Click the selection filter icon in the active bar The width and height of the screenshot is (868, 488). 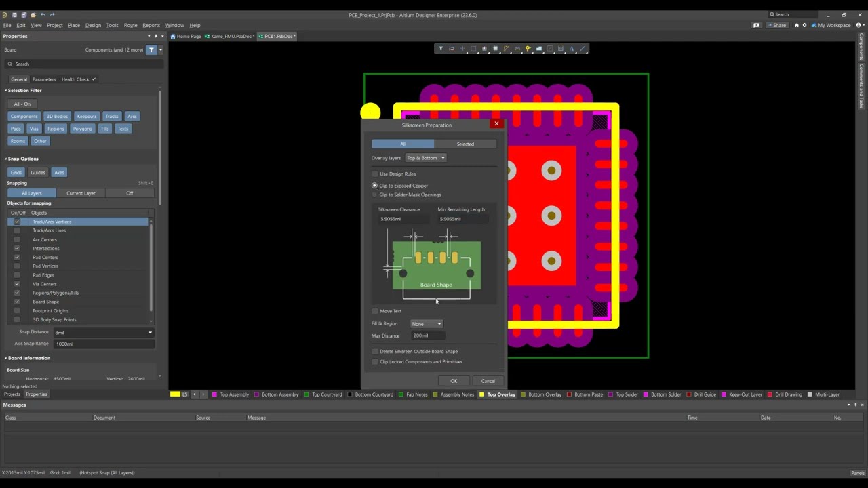(441, 49)
